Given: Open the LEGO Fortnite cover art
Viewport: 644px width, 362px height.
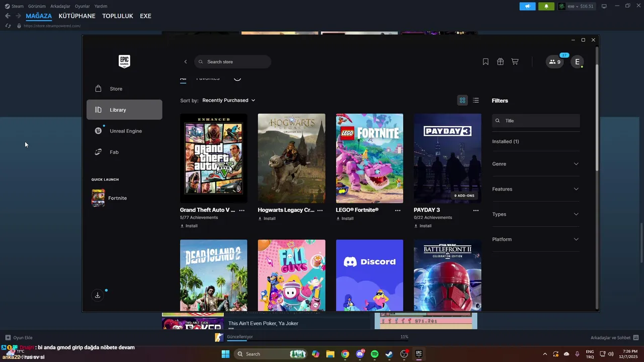Looking at the screenshot, I should 369,158.
